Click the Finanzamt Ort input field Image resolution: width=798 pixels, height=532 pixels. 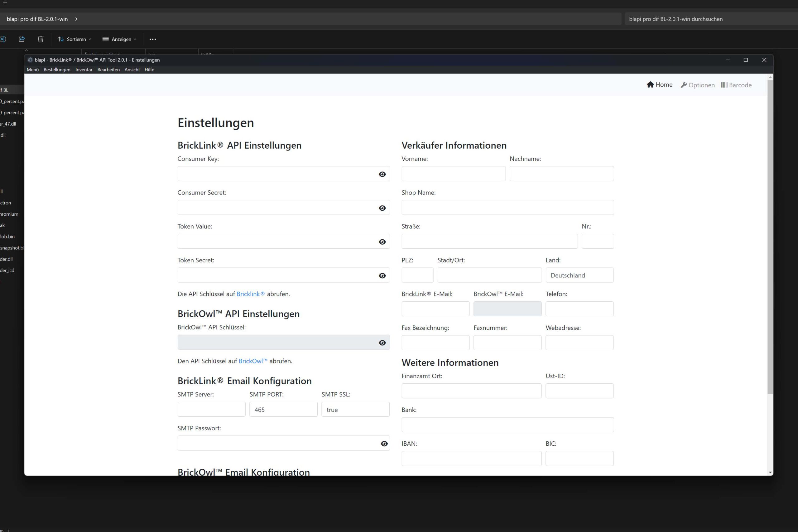(x=472, y=391)
